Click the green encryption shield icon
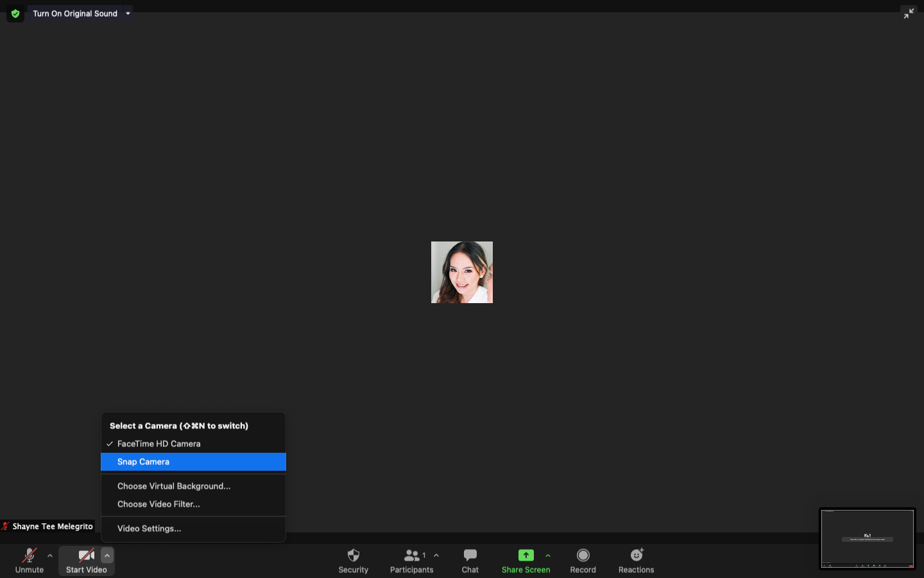The height and width of the screenshot is (578, 924). tap(15, 13)
